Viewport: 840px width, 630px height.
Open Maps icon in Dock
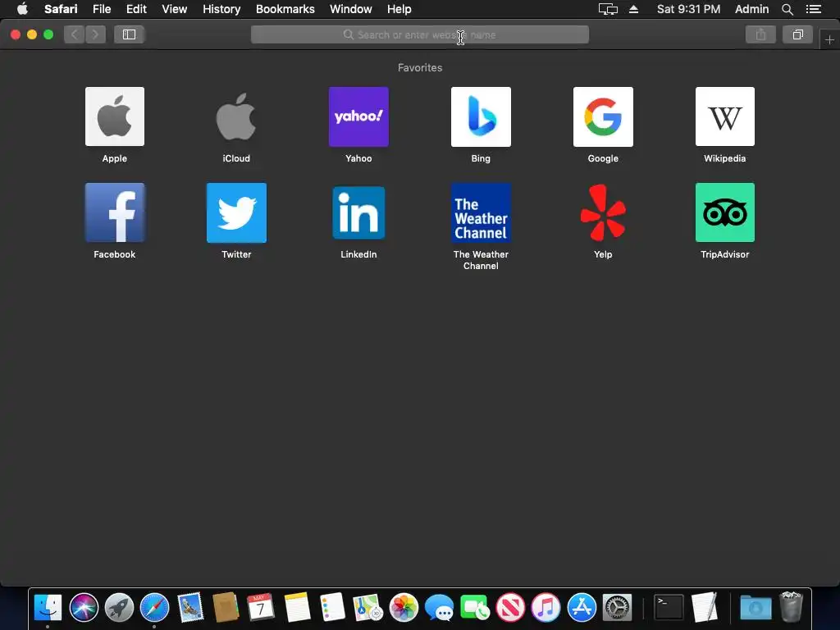click(368, 608)
